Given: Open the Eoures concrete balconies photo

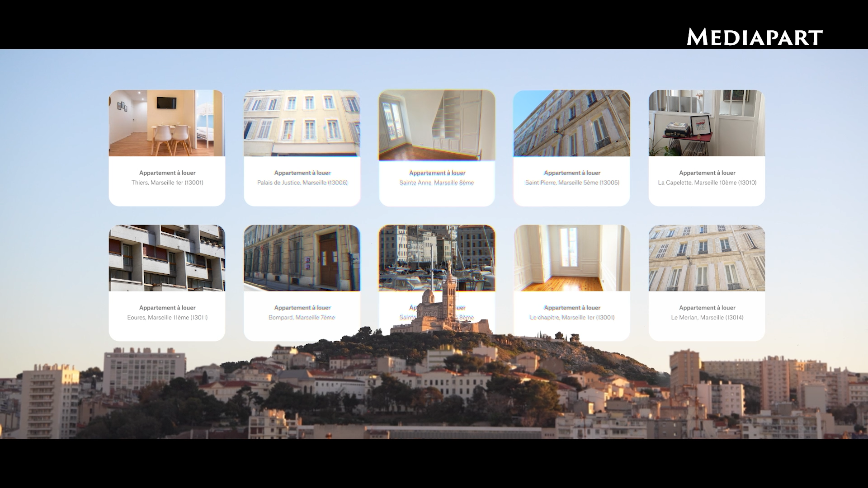Looking at the screenshot, I should coord(167,258).
